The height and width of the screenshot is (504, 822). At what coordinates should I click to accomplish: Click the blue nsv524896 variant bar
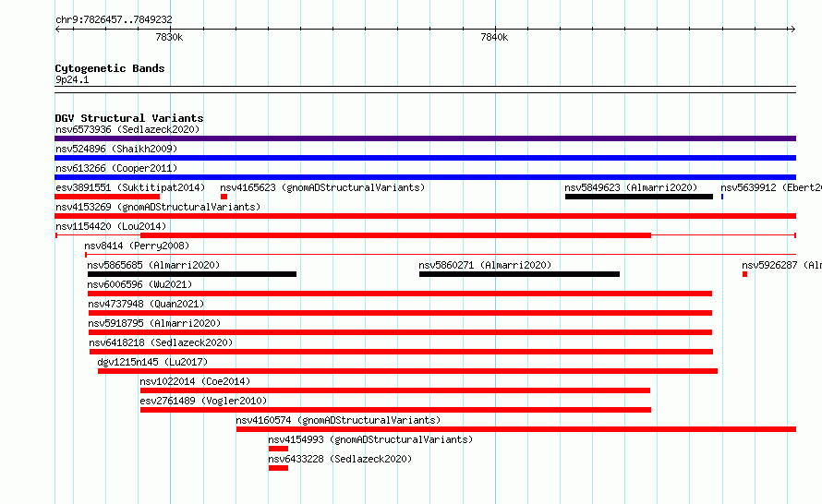pyautogui.click(x=425, y=158)
